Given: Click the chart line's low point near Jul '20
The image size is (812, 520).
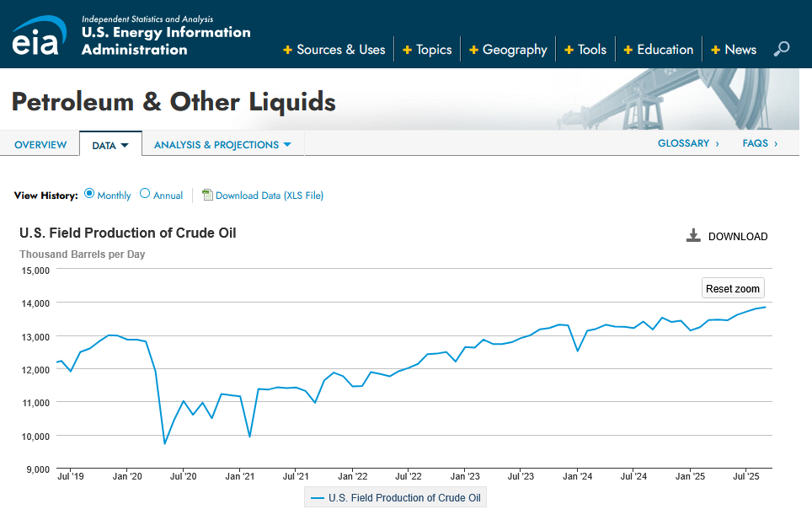Looking at the screenshot, I should [165, 443].
